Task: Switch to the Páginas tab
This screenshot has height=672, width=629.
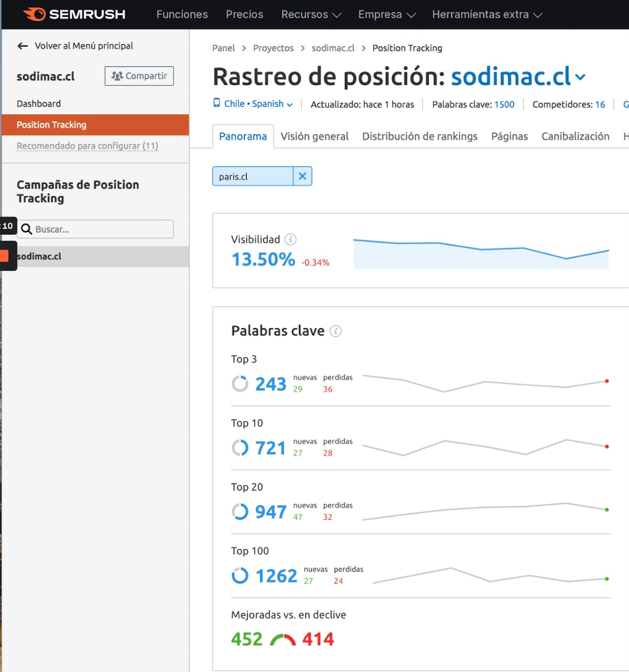Action: click(509, 136)
